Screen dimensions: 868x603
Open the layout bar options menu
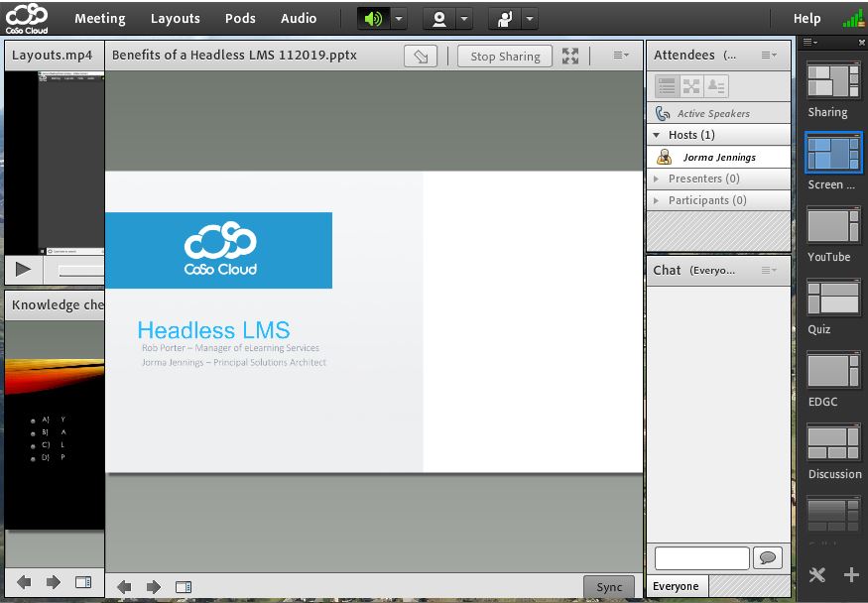(x=809, y=42)
